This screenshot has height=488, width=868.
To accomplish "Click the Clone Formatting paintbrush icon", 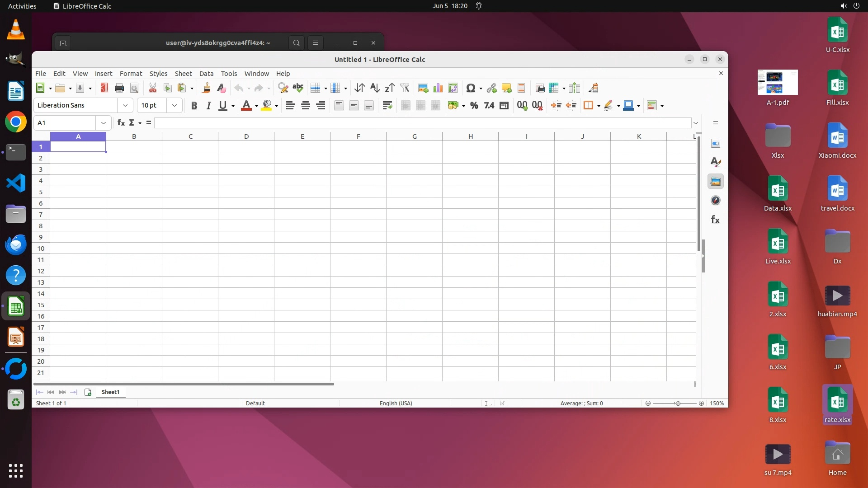I will (207, 88).
